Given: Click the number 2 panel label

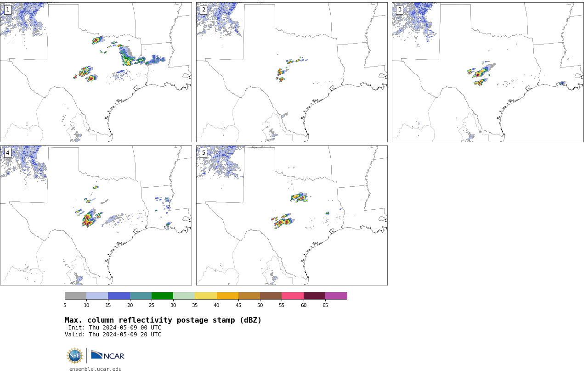Looking at the screenshot, I should [204, 10].
